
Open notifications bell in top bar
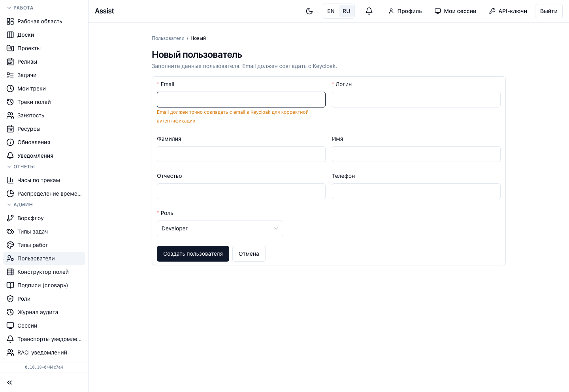coord(369,11)
